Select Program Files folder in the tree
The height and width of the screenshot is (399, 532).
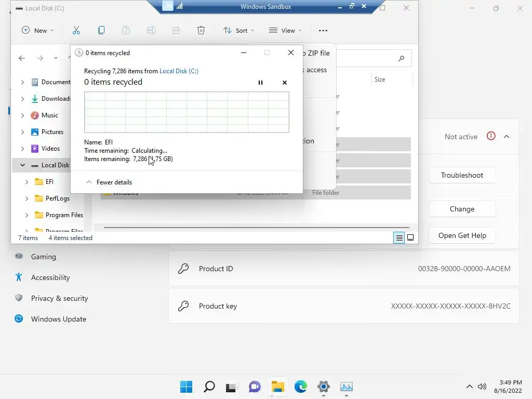(59, 215)
